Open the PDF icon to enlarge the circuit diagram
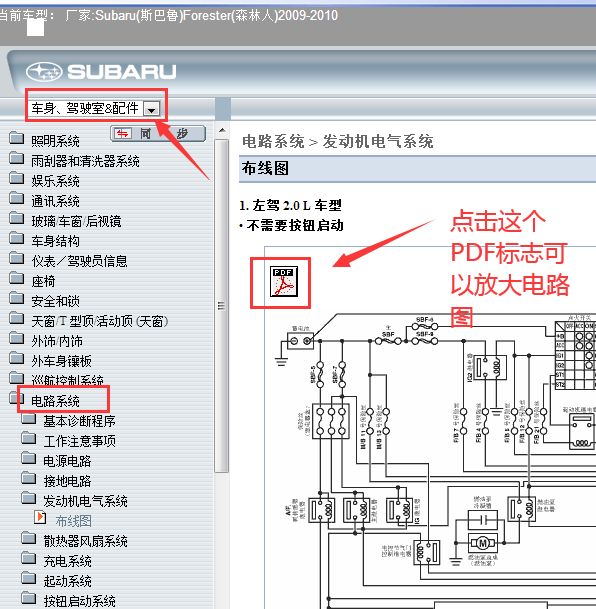596x609 pixels. pyautogui.click(x=283, y=281)
